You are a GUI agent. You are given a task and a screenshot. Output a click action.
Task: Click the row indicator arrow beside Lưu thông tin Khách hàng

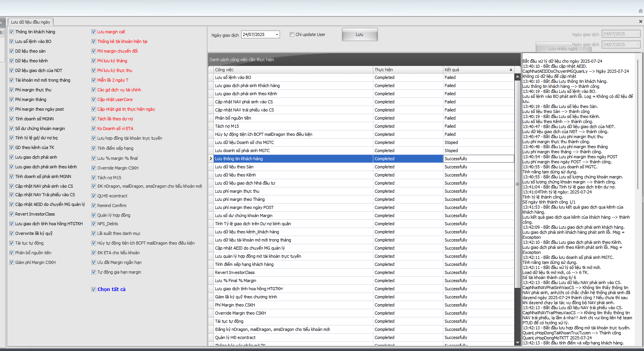211,159
